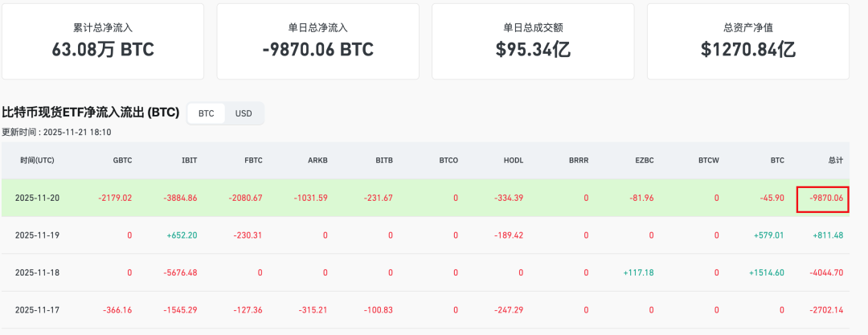Viewport: 868px width, 335px height.
Task: Open the 单日总净流入 summary card
Action: click(x=317, y=42)
